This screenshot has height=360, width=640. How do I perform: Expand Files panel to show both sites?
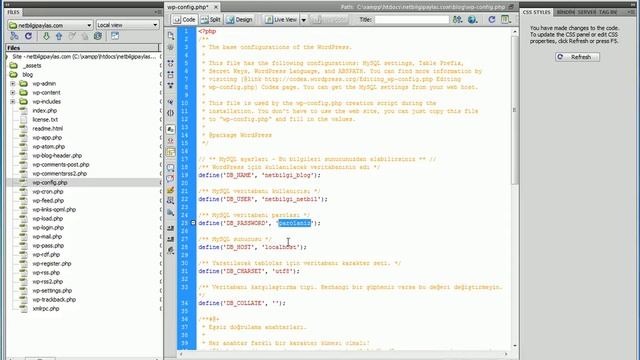pyautogui.click(x=115, y=36)
